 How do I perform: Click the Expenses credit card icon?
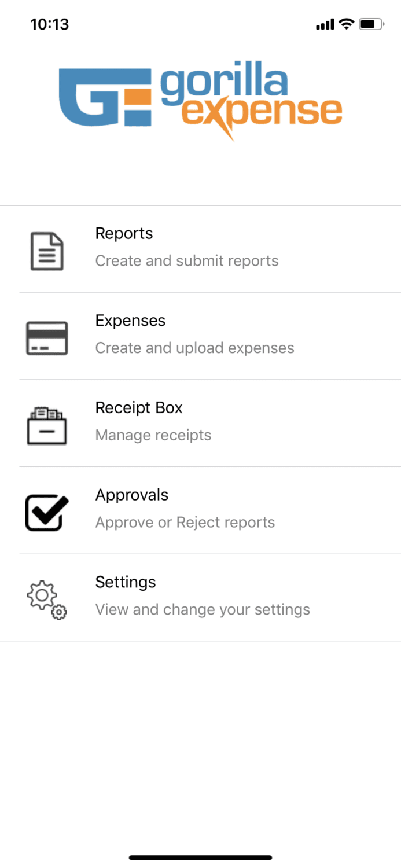(x=47, y=336)
